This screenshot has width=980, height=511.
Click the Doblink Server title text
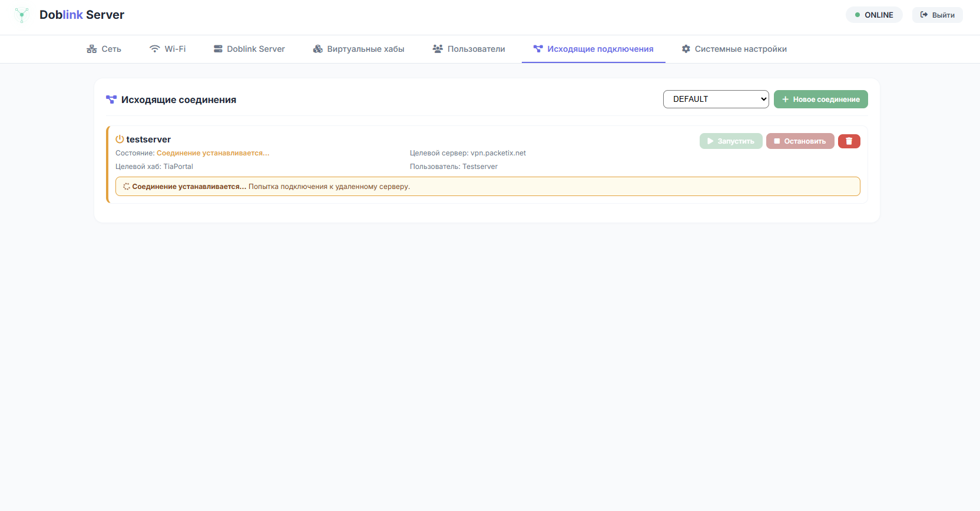click(82, 15)
